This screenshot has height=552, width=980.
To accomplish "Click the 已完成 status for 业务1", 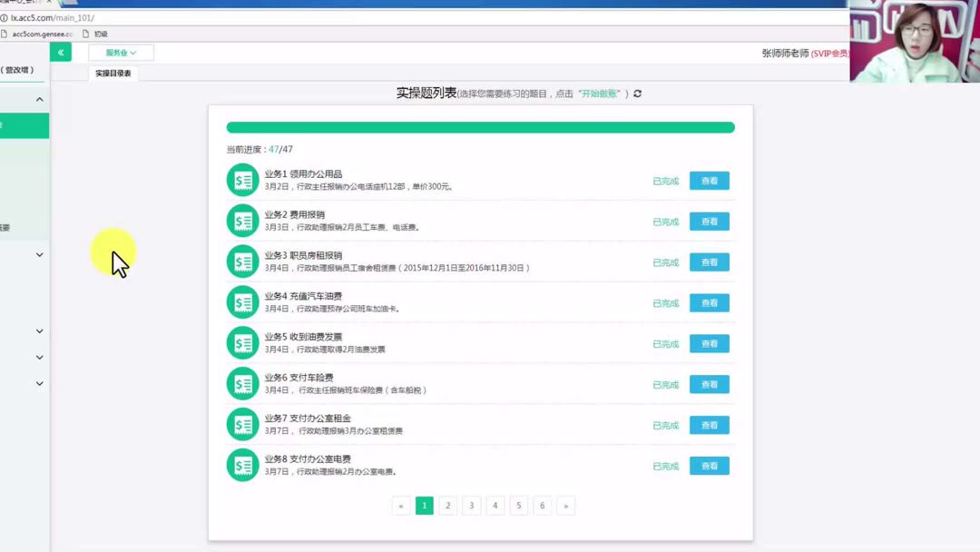I will pos(664,181).
